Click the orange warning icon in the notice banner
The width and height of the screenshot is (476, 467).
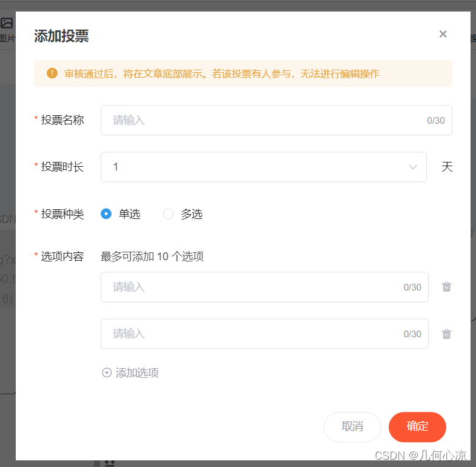(x=52, y=73)
